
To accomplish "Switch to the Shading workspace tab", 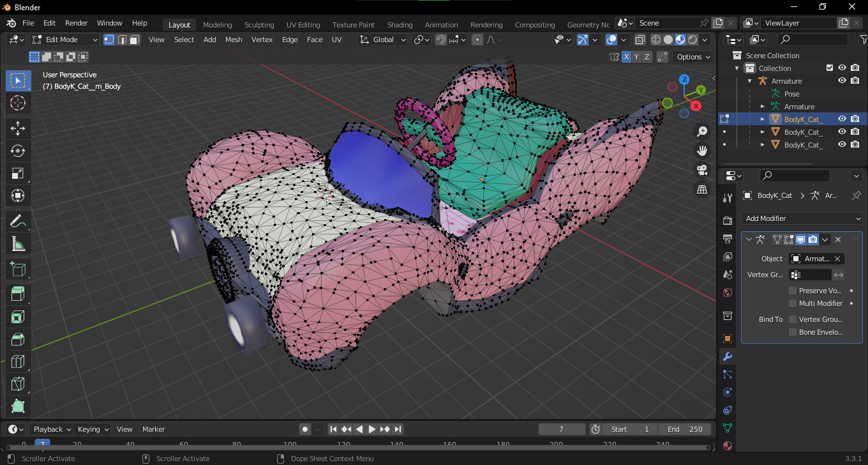I will coord(400,24).
